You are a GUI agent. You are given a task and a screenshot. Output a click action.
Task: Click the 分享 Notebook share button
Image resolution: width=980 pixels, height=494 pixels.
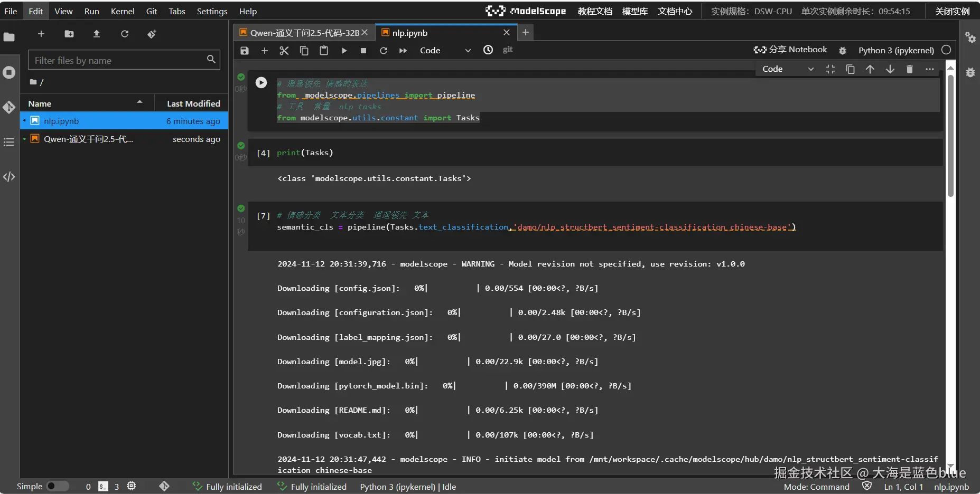pyautogui.click(x=790, y=50)
